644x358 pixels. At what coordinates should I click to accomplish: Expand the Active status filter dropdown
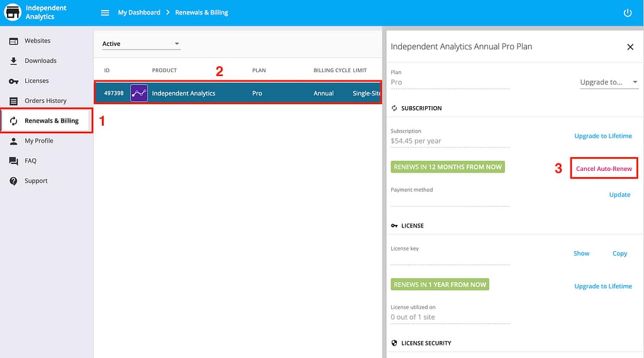pyautogui.click(x=141, y=44)
